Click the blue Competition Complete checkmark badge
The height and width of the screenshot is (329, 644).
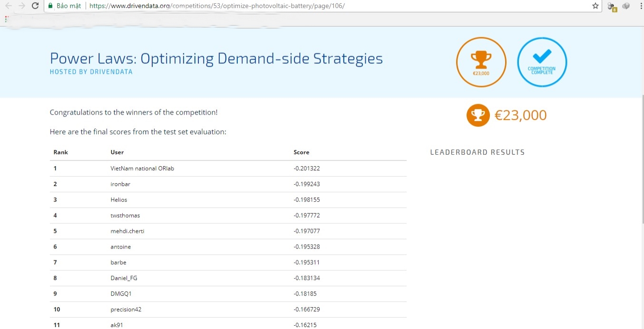pos(542,62)
